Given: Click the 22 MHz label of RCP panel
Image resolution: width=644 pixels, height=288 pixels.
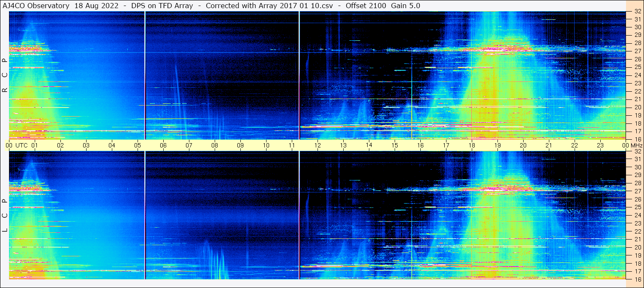Looking at the screenshot, I should (637, 91).
